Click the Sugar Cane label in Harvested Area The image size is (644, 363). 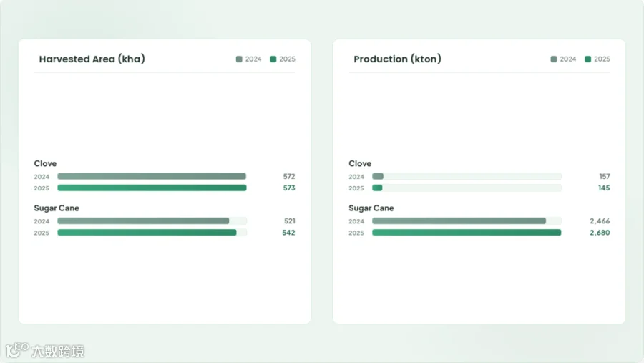tap(57, 208)
